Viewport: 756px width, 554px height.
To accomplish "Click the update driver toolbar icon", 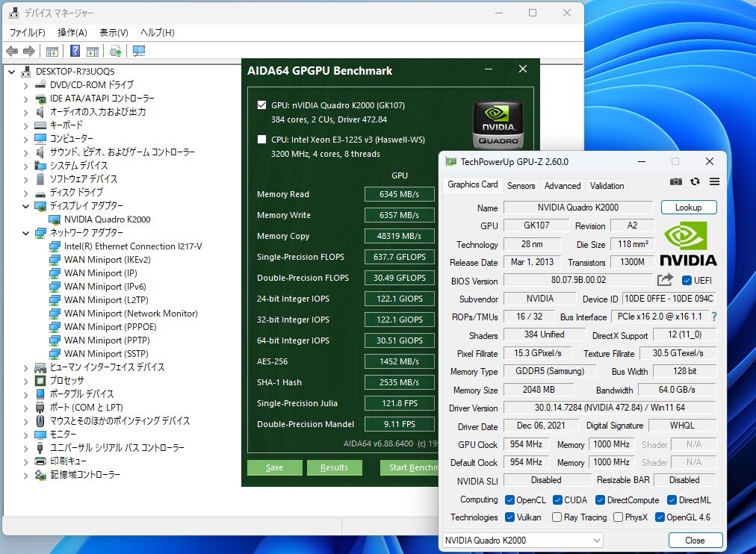I will coord(115,51).
